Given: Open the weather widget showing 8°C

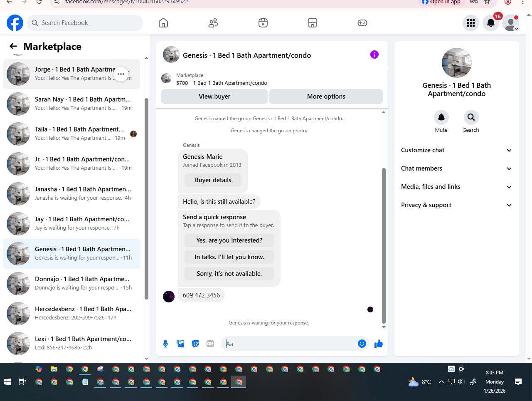Looking at the screenshot, I should point(420,382).
